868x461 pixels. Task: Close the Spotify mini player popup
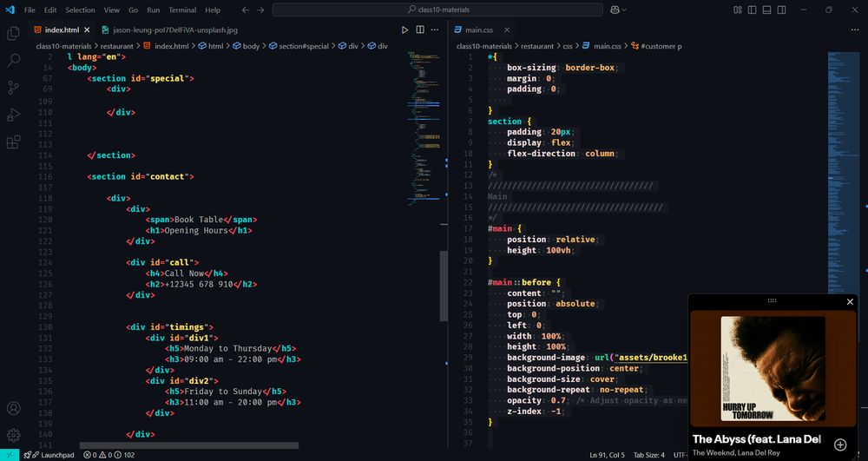850,301
